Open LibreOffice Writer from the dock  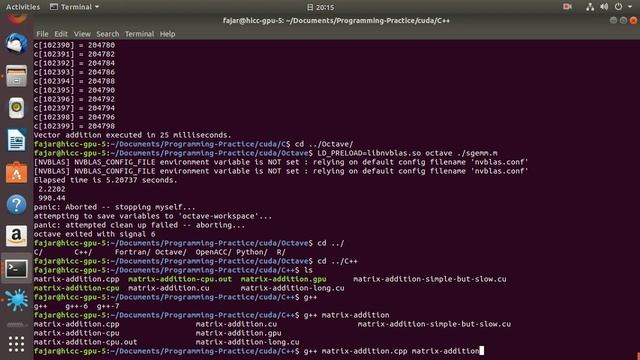click(x=16, y=140)
